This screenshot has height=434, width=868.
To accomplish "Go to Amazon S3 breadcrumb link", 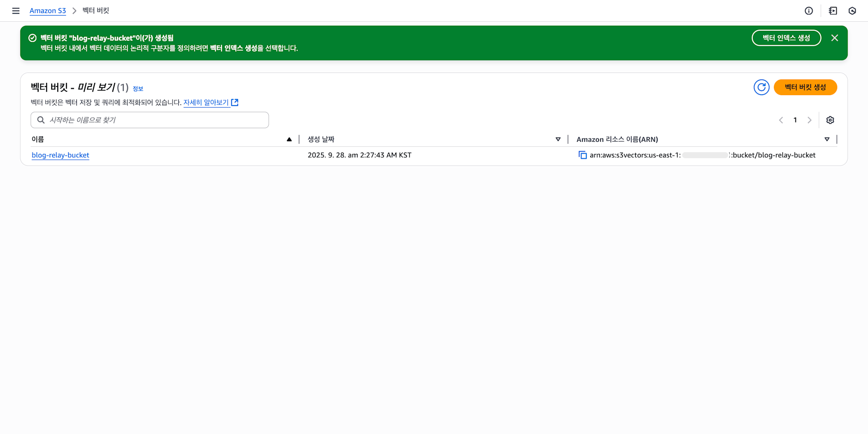I will coord(48,10).
